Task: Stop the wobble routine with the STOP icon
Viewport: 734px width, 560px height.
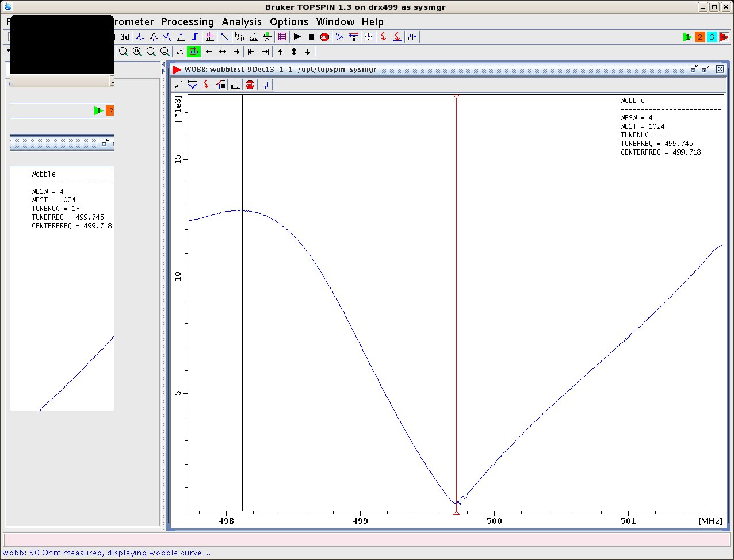Action: pos(249,85)
